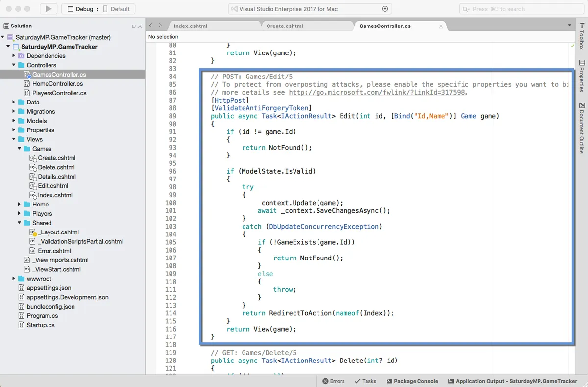Collapse the Controllers folder
The width and height of the screenshot is (588, 387).
(x=14, y=65)
